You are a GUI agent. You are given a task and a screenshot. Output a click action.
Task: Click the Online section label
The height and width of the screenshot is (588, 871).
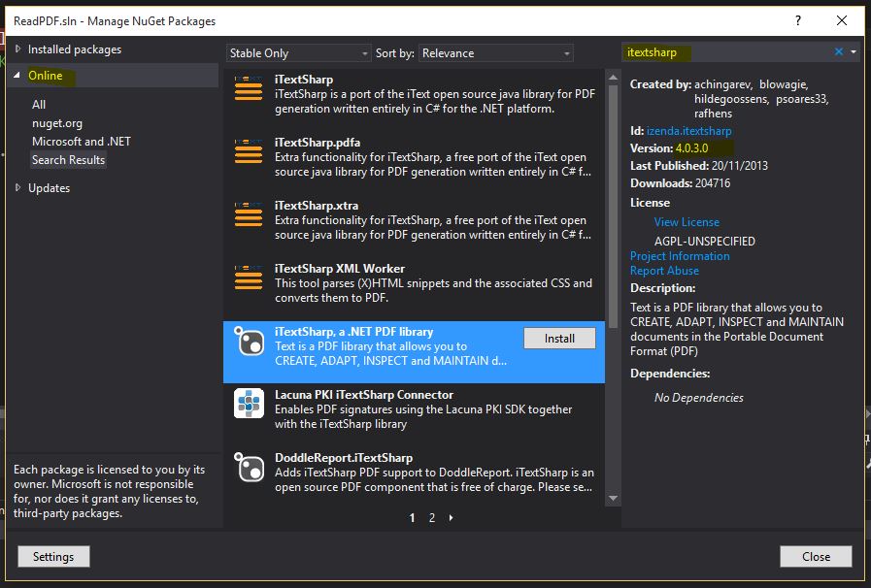46,76
